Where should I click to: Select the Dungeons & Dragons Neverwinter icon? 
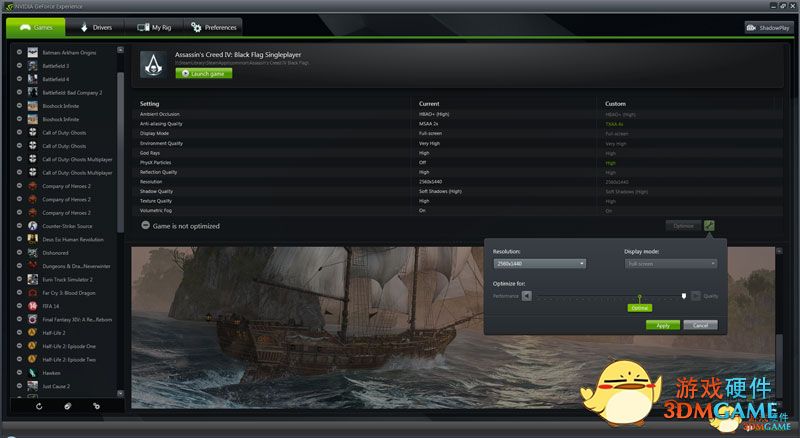[33, 265]
